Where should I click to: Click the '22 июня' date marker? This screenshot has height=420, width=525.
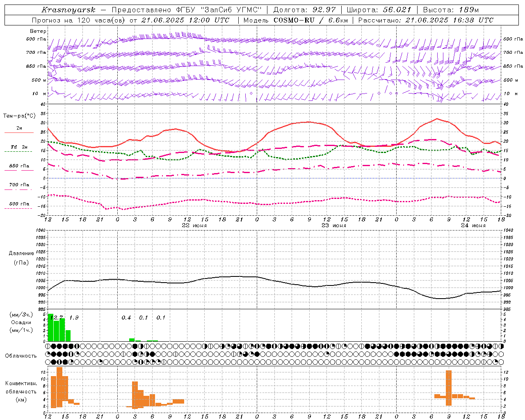point(194,226)
